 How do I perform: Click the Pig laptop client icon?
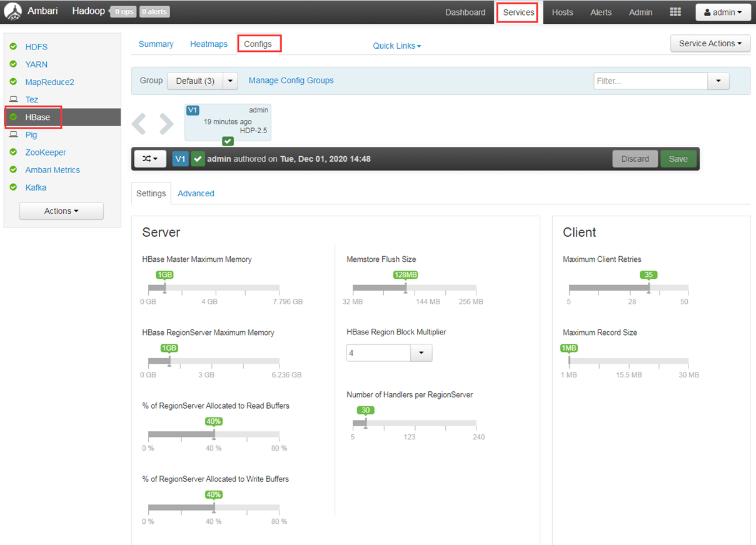point(14,134)
